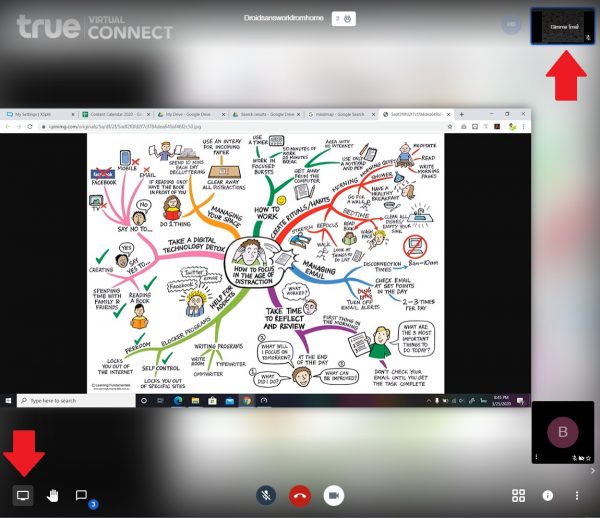
Task: Raise your hand in the meeting
Action: coord(52,496)
